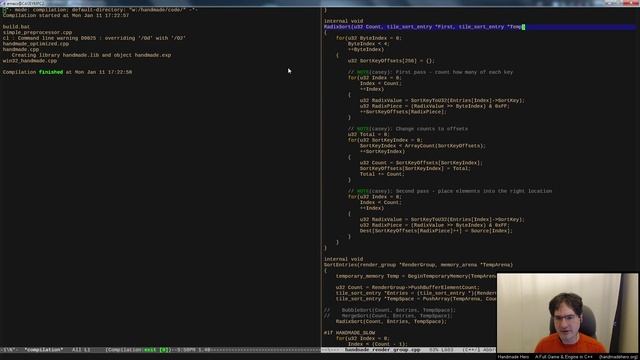The height and width of the screenshot is (360, 640).
Task: Click the 'mode: compilation; default-directory' header line
Action: point(100,10)
